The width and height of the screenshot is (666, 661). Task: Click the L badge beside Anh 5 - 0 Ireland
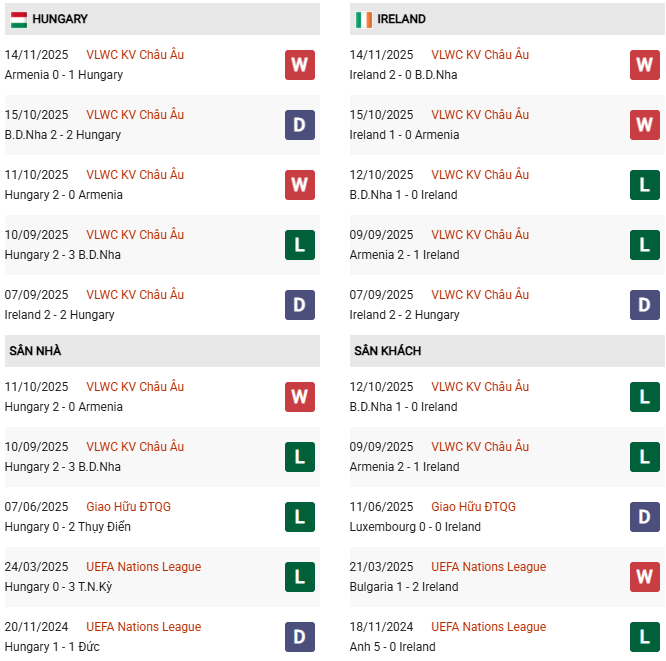point(645,637)
